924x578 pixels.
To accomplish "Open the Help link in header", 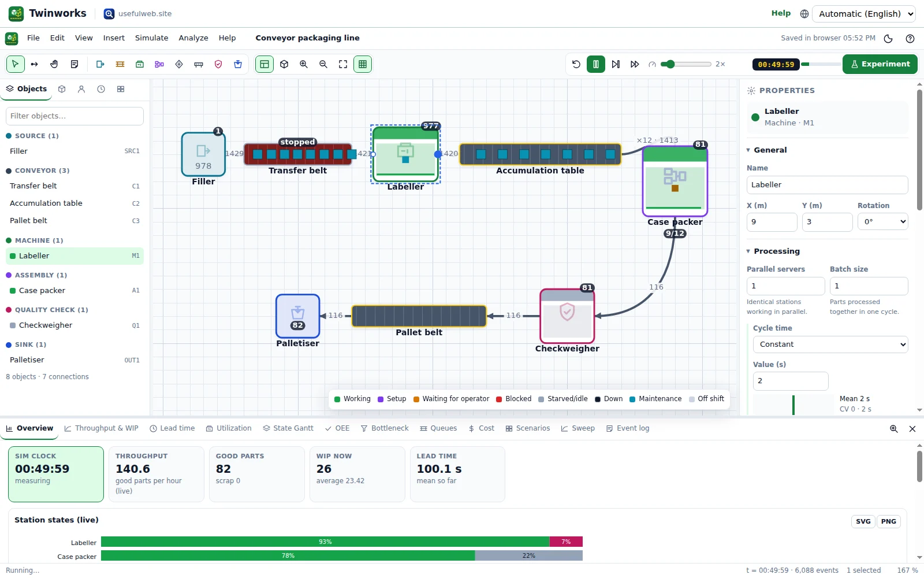I will point(781,13).
